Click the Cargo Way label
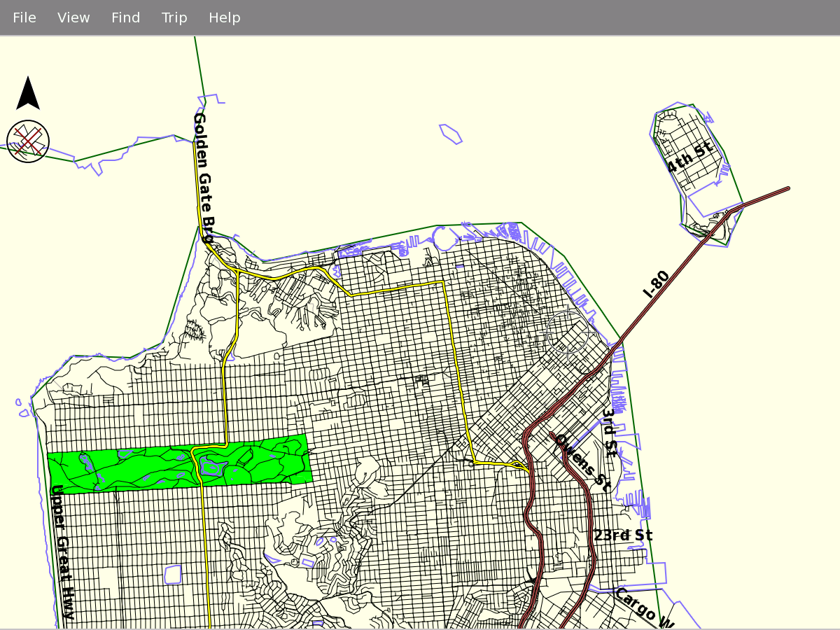This screenshot has width=840, height=630. coord(644,608)
